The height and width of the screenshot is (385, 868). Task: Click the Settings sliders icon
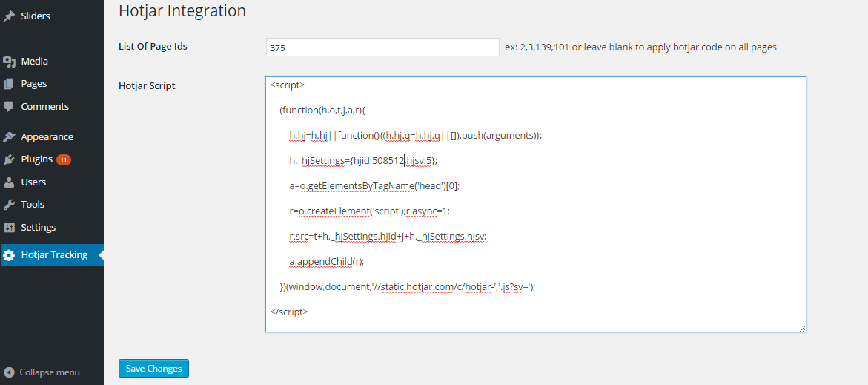[x=9, y=228]
